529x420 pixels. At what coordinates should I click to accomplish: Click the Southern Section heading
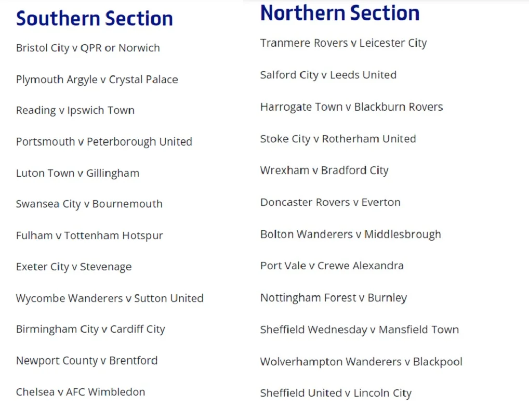point(94,19)
